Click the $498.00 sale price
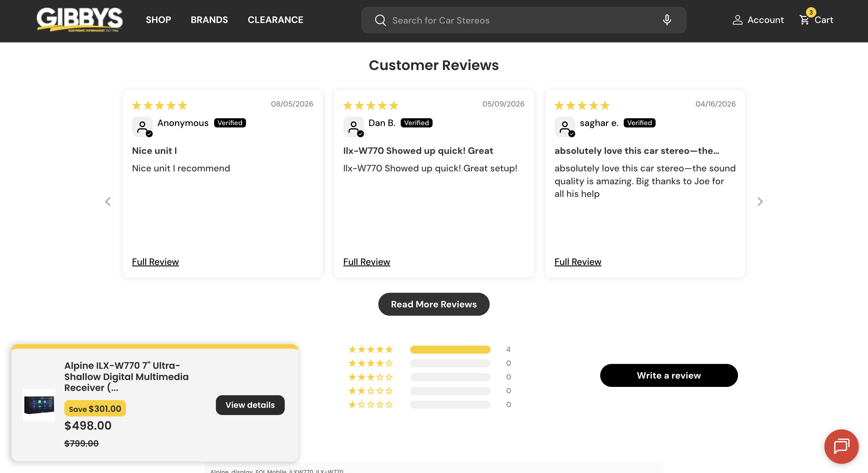 click(x=88, y=425)
